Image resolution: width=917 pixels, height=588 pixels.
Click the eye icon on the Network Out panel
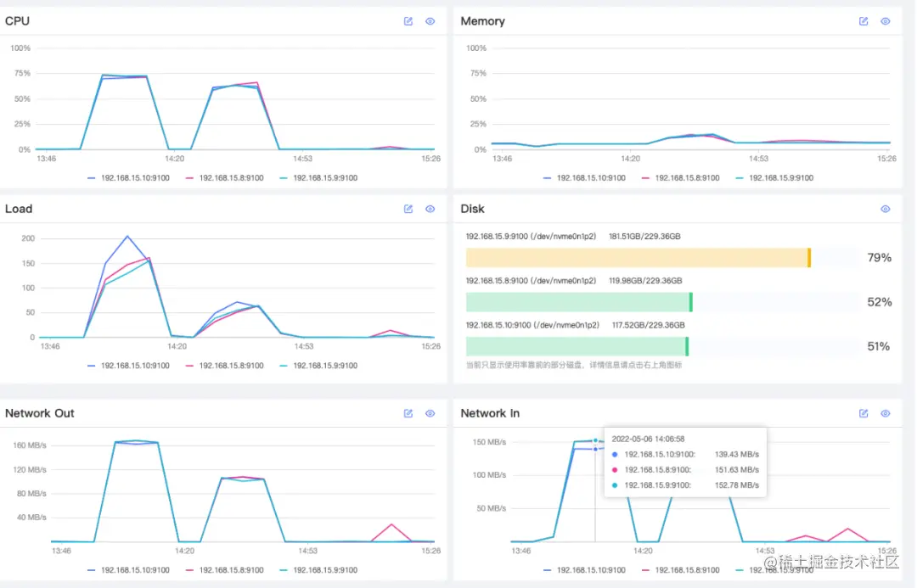coord(430,413)
